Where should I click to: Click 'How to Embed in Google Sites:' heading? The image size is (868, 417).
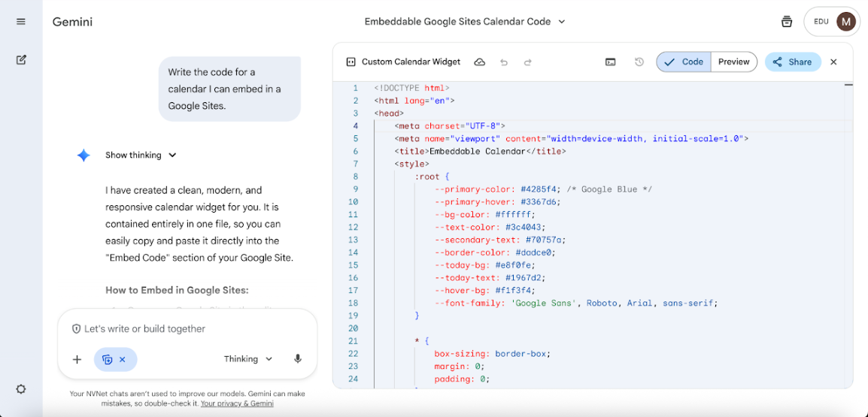[178, 290]
